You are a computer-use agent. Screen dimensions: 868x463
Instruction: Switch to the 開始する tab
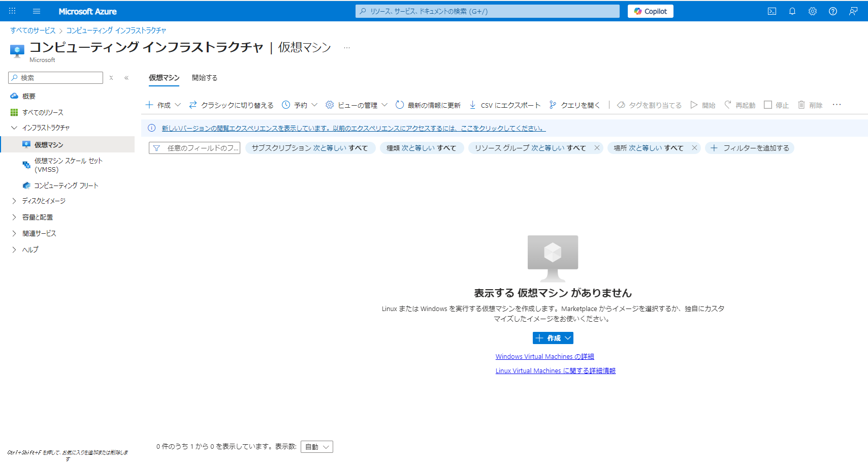[x=205, y=78]
